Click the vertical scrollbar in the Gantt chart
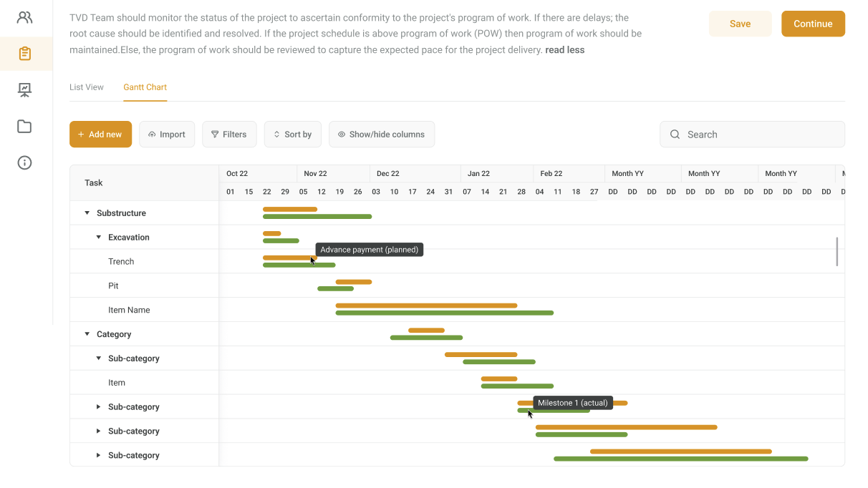Viewport: 868px width, 488px height. 836,251
